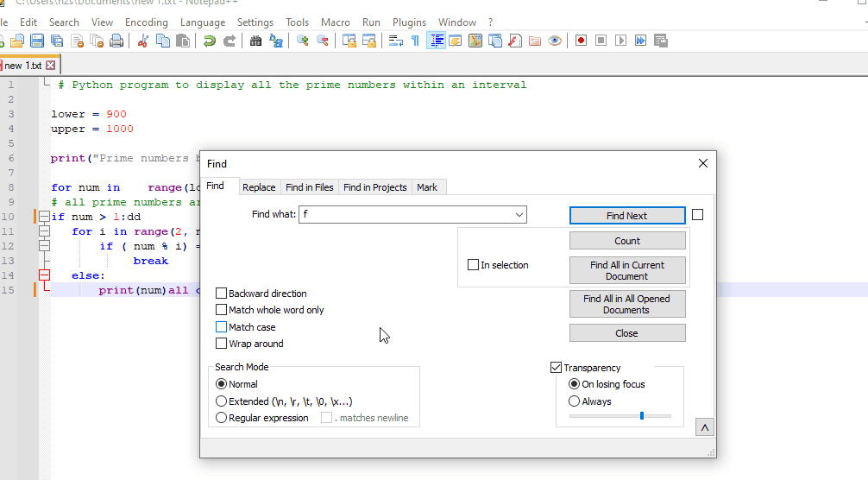
Task: Click the Save recorded macro icon
Action: coord(660,41)
